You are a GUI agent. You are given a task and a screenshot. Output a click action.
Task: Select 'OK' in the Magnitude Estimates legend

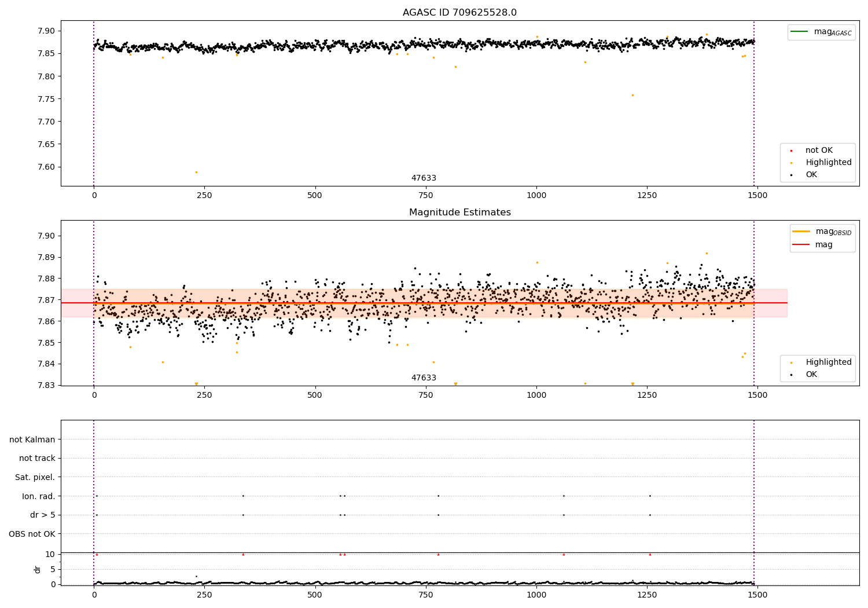tap(811, 375)
